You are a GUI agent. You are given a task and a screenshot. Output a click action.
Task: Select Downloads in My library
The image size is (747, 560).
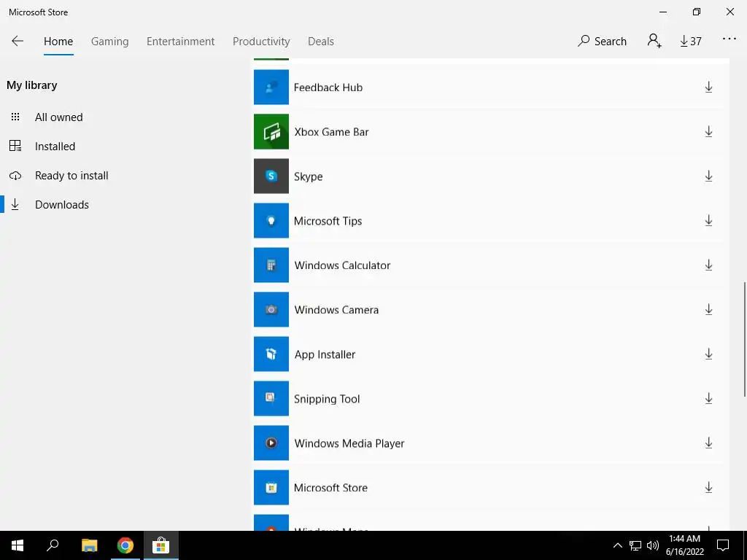[61, 204]
